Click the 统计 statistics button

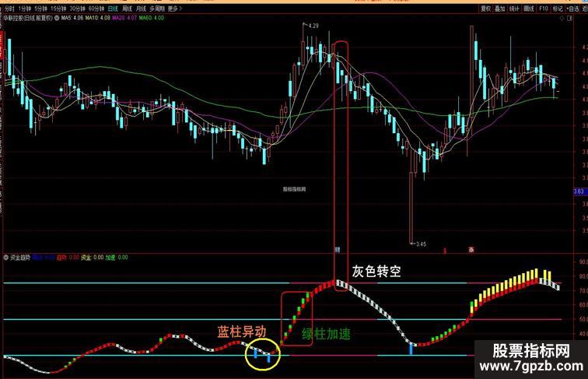[514, 9]
